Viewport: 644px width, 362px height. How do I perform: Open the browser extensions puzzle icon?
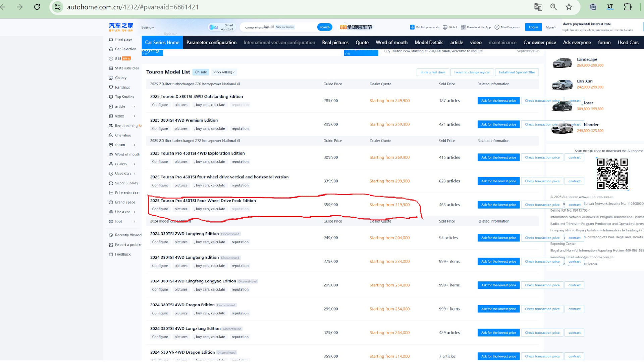(627, 7)
